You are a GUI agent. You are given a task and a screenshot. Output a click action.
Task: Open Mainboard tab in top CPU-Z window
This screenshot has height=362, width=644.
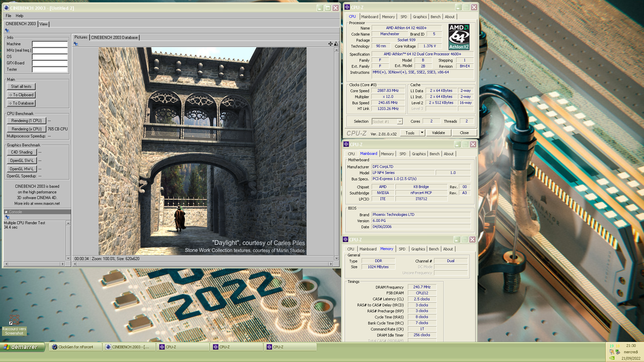tap(370, 17)
